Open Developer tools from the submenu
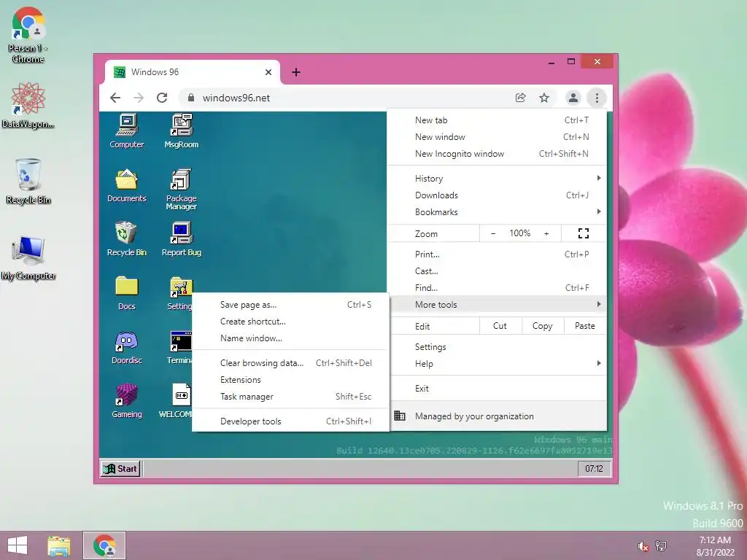This screenshot has width=747, height=560. pos(290,421)
